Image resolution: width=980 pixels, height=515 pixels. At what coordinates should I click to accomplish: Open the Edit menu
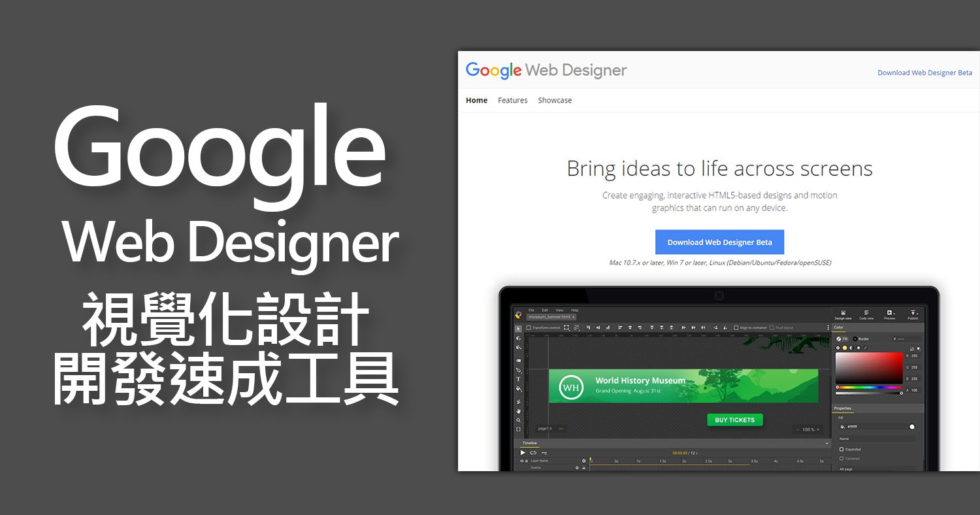click(545, 310)
